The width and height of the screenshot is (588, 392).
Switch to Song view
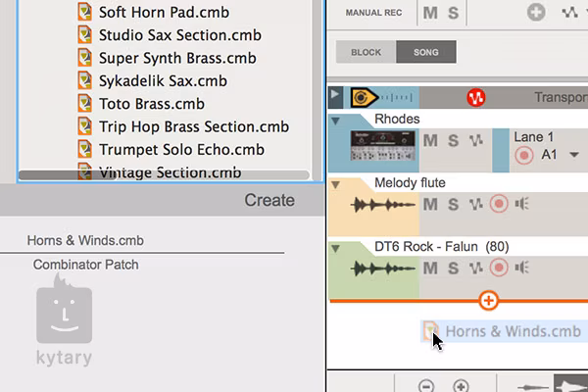tap(425, 52)
